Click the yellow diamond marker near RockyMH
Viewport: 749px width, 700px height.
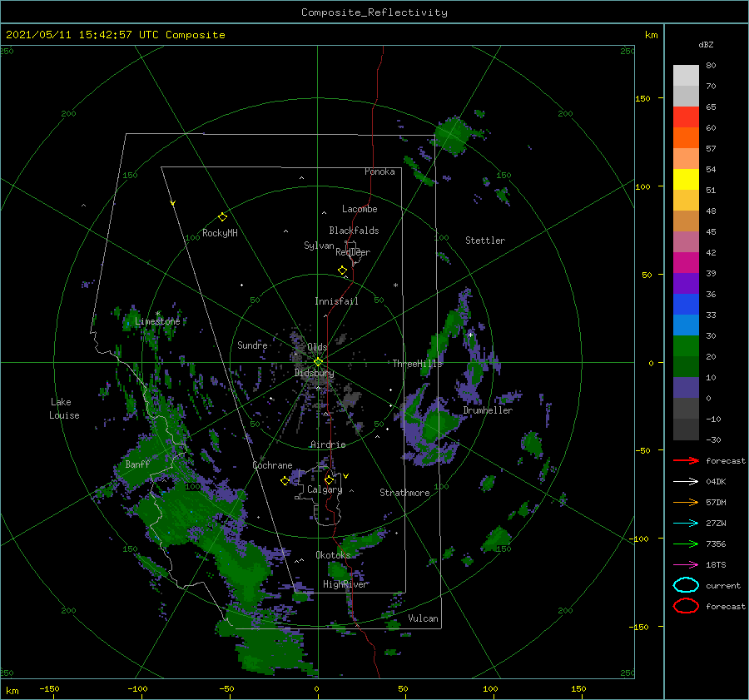(222, 217)
